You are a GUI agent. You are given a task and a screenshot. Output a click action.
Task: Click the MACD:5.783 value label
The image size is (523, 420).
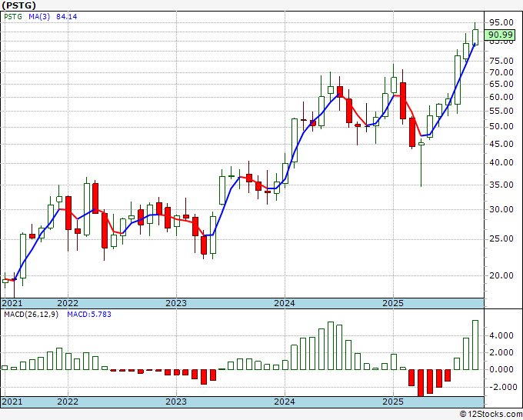pyautogui.click(x=89, y=315)
